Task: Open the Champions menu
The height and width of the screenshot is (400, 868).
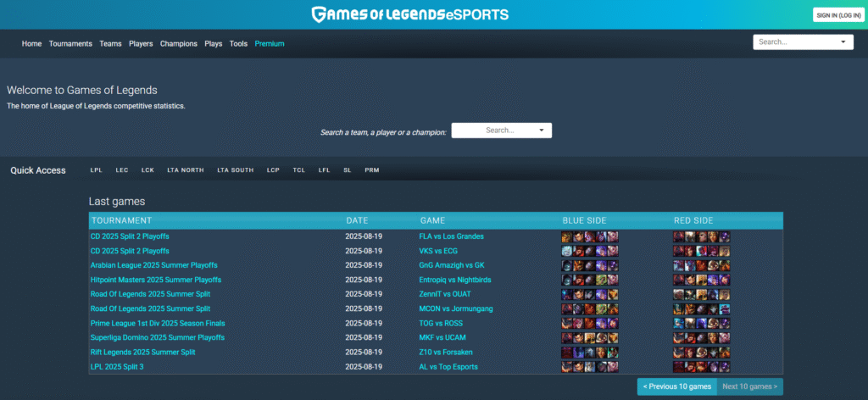Action: 179,44
